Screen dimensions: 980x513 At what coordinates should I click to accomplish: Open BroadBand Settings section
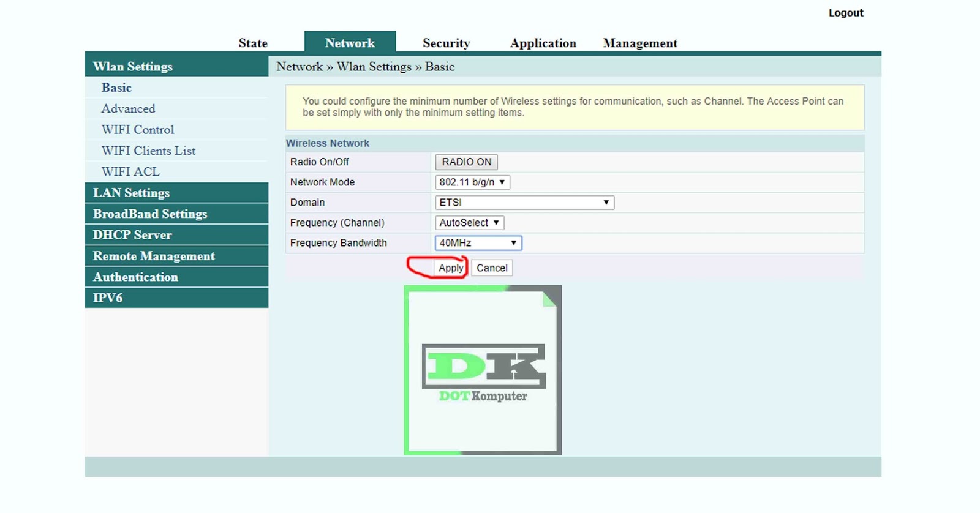click(x=176, y=214)
